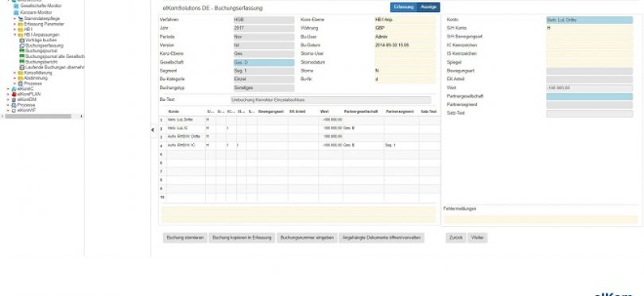Switch to the Erfassung tab
The height and width of the screenshot is (296, 644).
point(403,7)
